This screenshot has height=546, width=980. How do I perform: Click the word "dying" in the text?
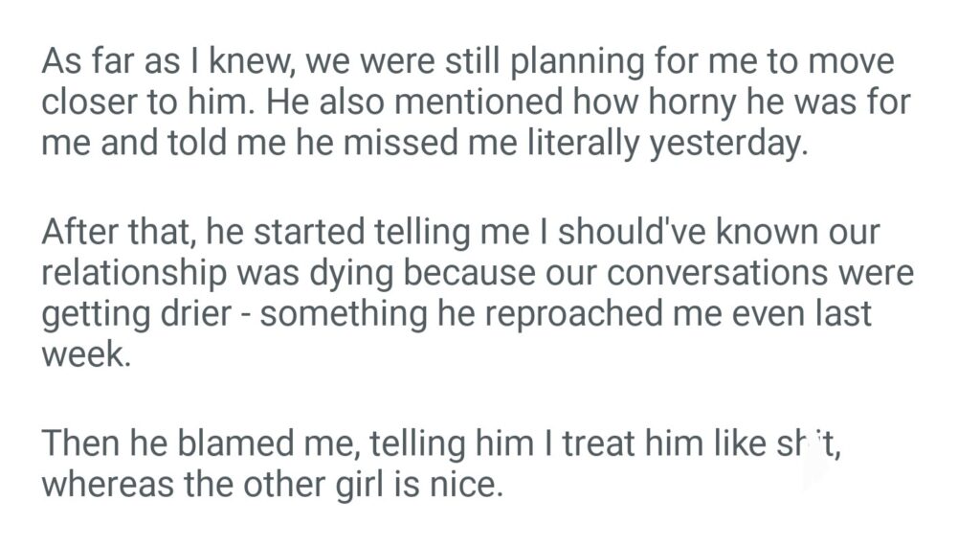pos(350,274)
